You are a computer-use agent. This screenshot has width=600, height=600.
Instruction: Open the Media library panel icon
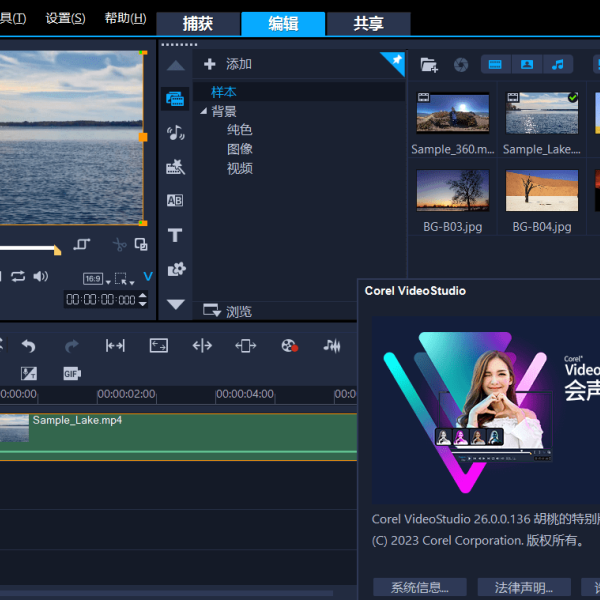click(175, 99)
